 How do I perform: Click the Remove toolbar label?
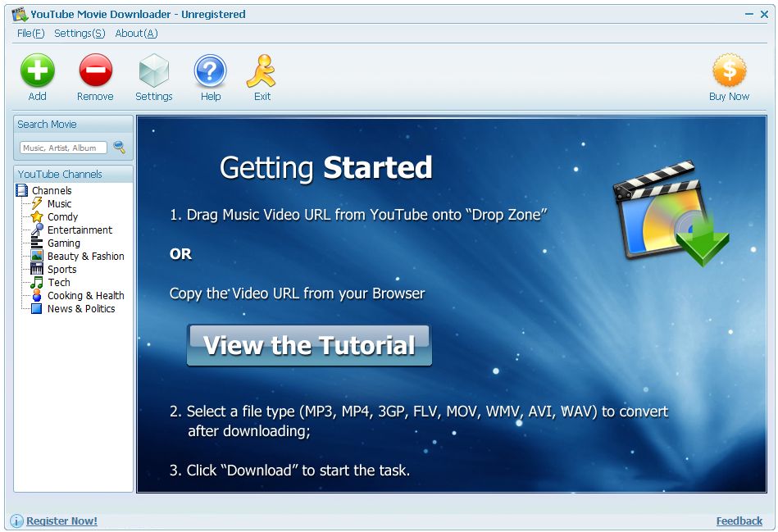coord(95,96)
